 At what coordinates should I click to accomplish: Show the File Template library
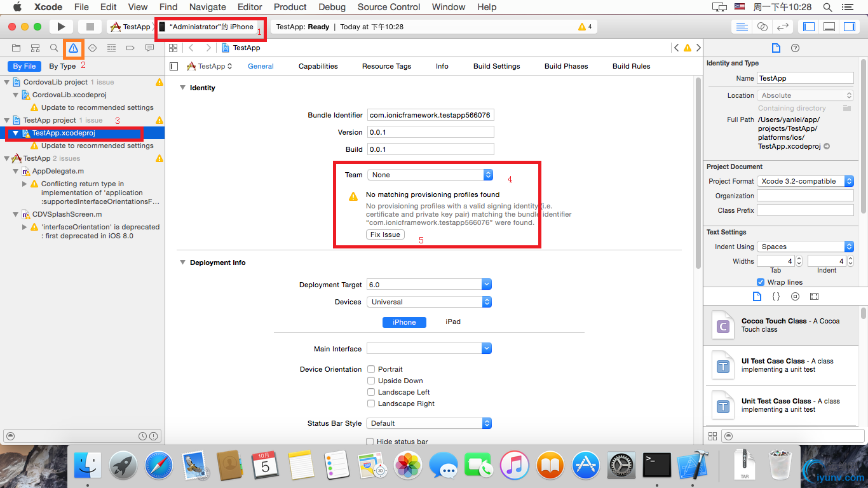[x=757, y=297]
